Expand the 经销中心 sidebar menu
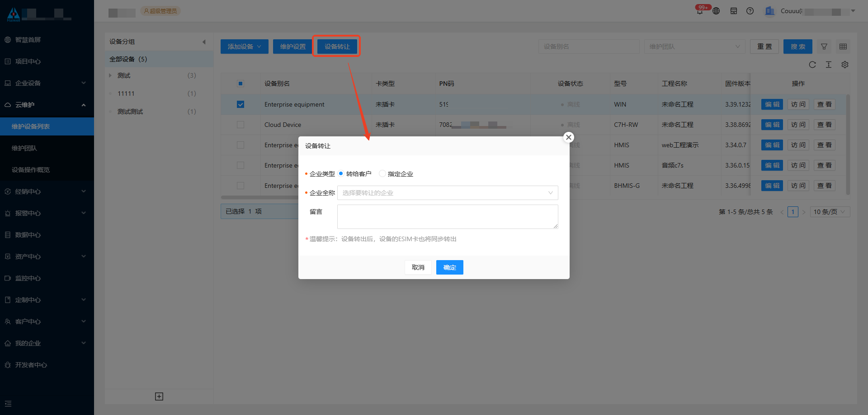 47,191
